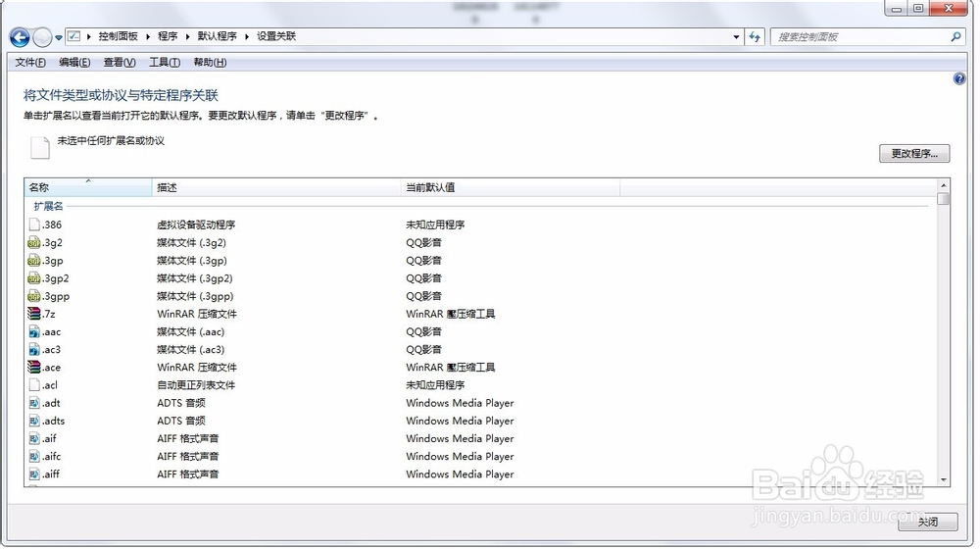The height and width of the screenshot is (549, 980).
Task: Select the .adt media file icon
Action: [34, 403]
